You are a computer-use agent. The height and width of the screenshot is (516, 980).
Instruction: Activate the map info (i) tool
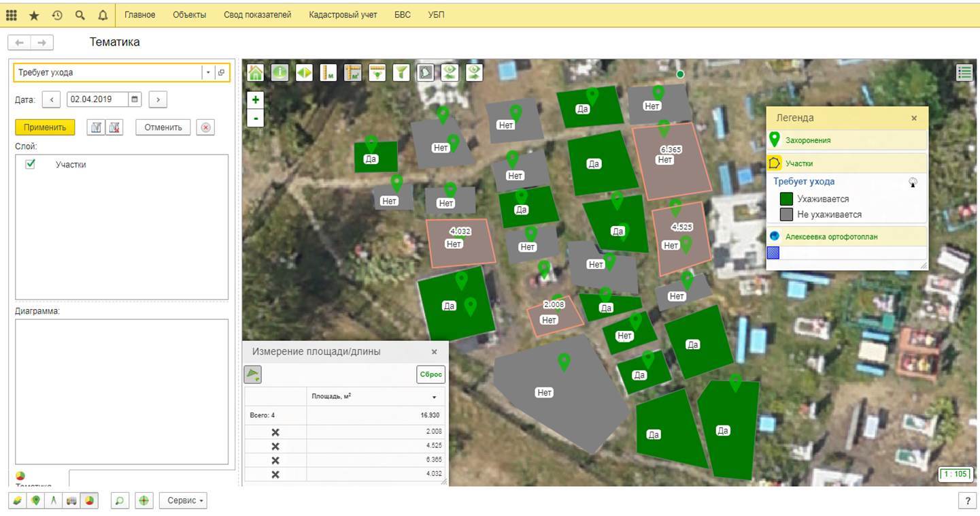[280, 72]
